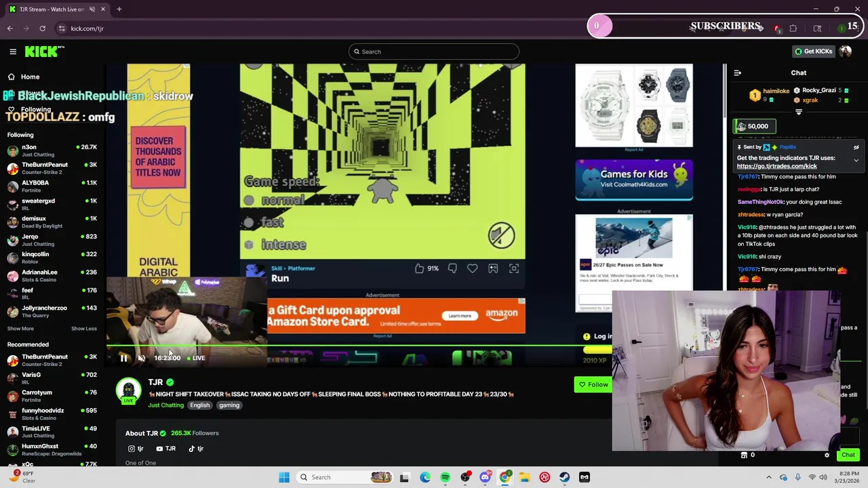Open a new browser tab
Screen dimensions: 868x488
pos(119,9)
